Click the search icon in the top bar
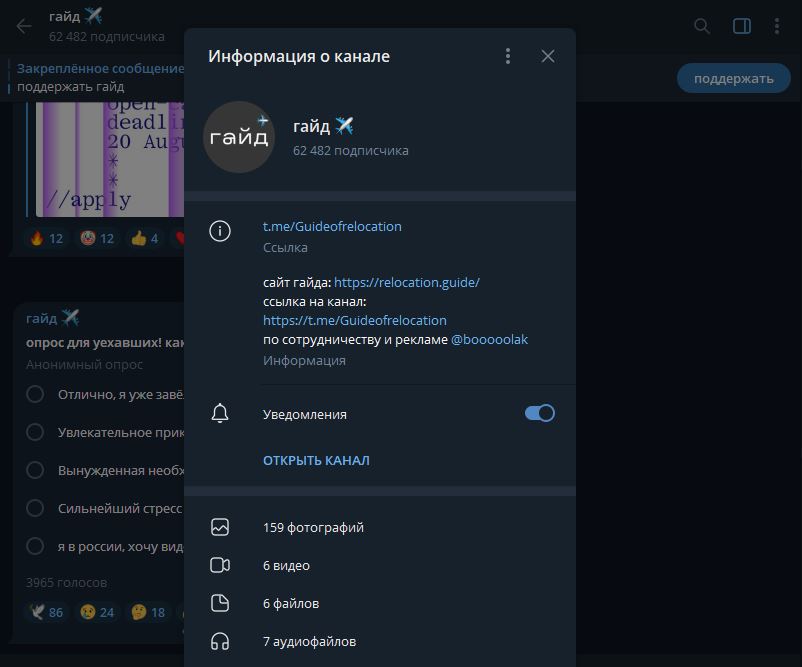The height and width of the screenshot is (667, 802). tap(701, 27)
